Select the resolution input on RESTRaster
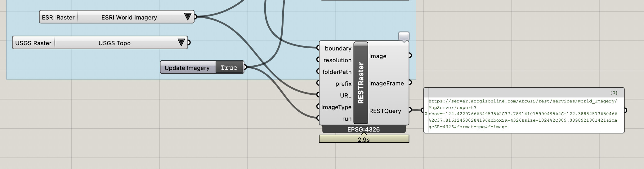 [337, 60]
